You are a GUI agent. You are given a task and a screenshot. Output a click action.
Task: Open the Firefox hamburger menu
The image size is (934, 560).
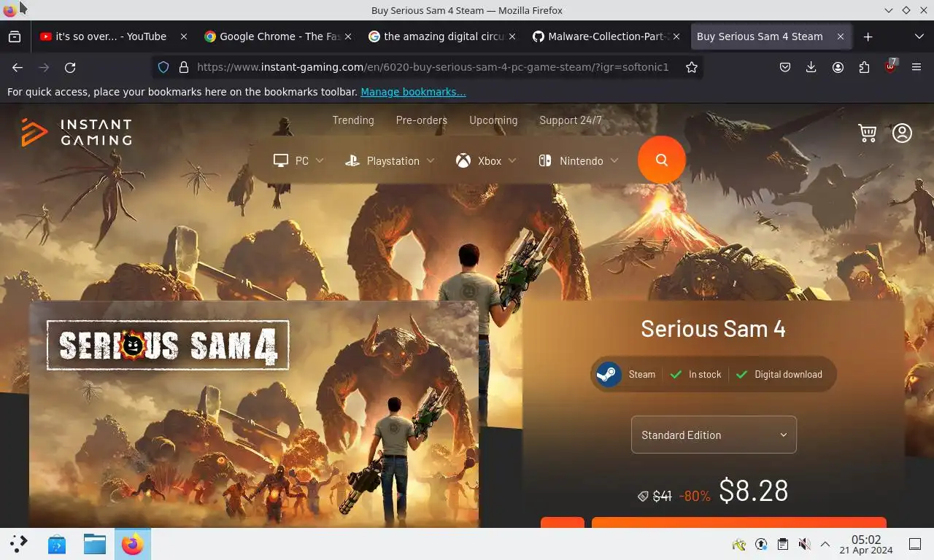click(x=916, y=67)
